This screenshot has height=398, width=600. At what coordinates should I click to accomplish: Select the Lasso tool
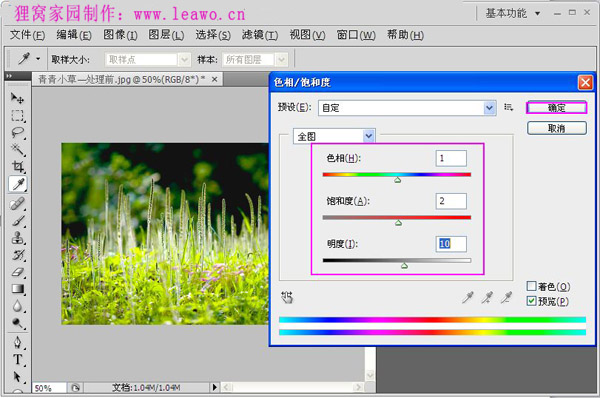(x=17, y=132)
